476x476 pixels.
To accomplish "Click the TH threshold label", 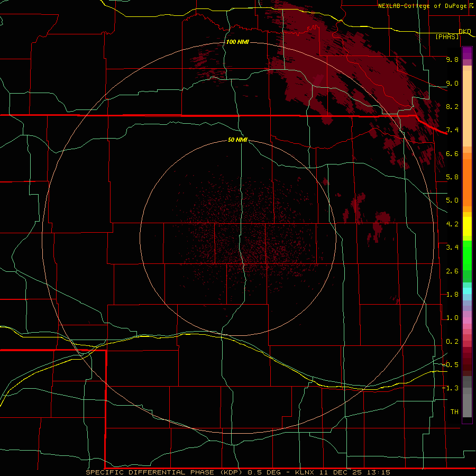I will (454, 412).
